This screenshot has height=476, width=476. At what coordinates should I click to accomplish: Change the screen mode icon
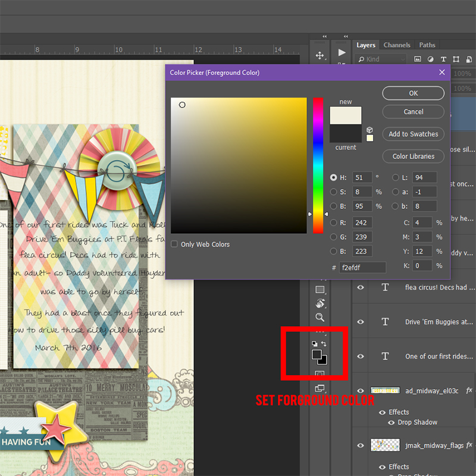pyautogui.click(x=320, y=388)
